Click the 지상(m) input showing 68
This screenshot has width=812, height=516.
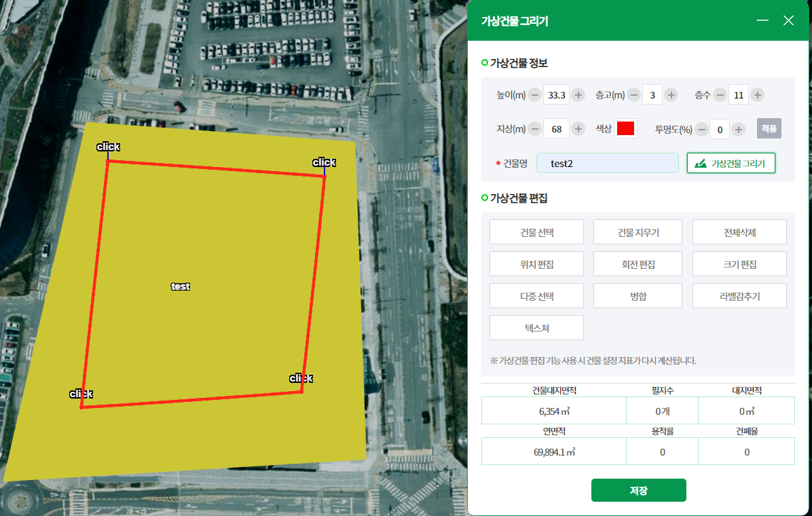click(557, 129)
